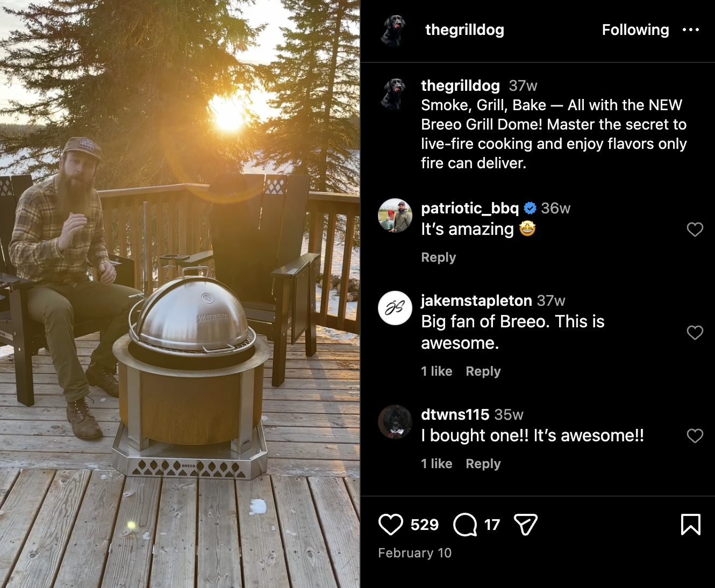Like the post with the heart icon
This screenshot has height=588, width=715.
click(391, 525)
